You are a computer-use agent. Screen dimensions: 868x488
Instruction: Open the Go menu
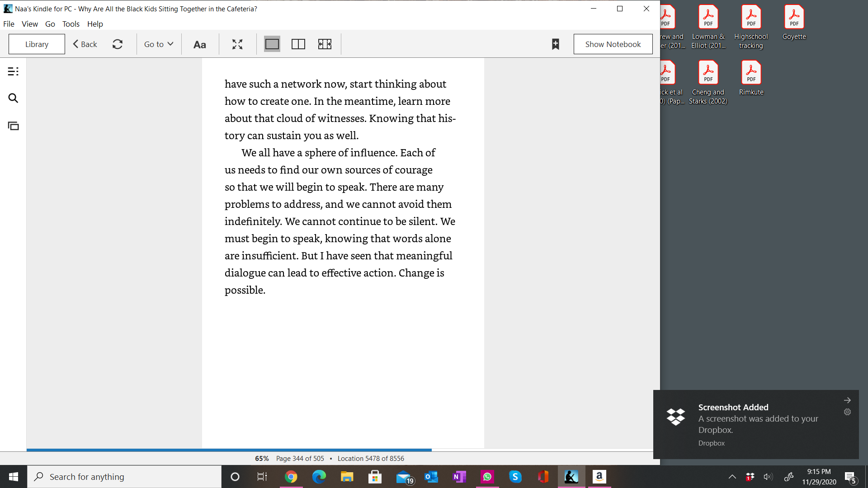[x=50, y=24]
